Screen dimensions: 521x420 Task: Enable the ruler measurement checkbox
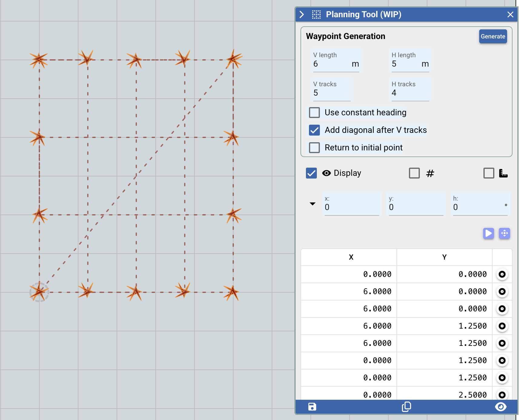489,173
